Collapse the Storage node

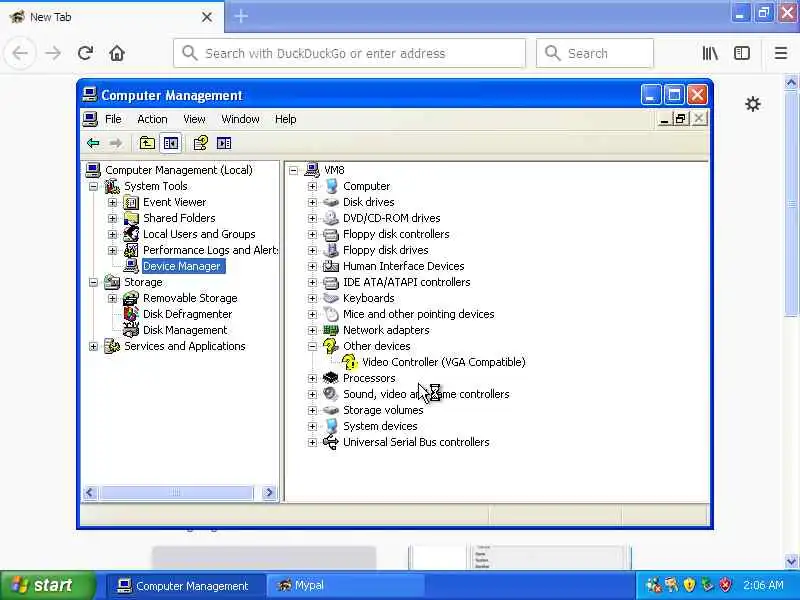tap(93, 282)
